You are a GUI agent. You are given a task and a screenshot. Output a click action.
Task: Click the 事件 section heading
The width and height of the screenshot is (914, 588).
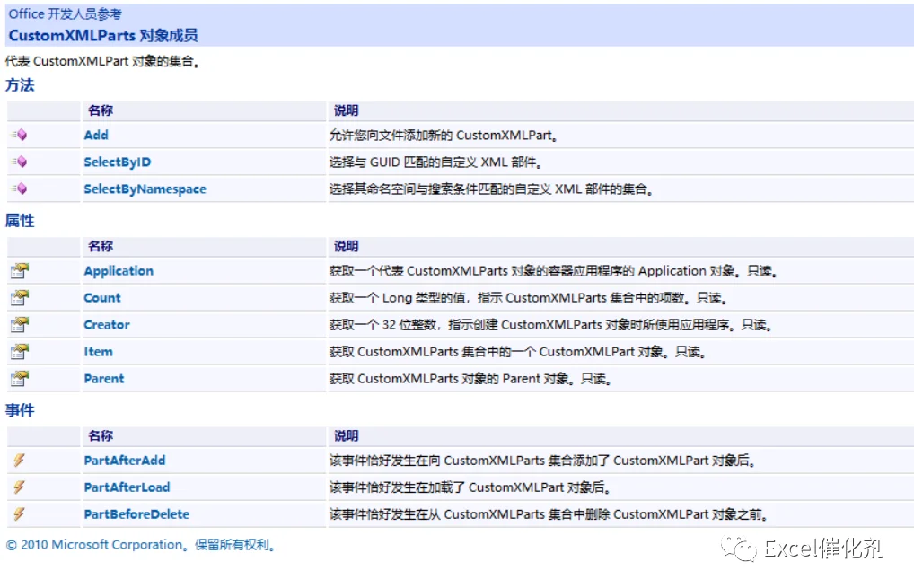(20, 410)
